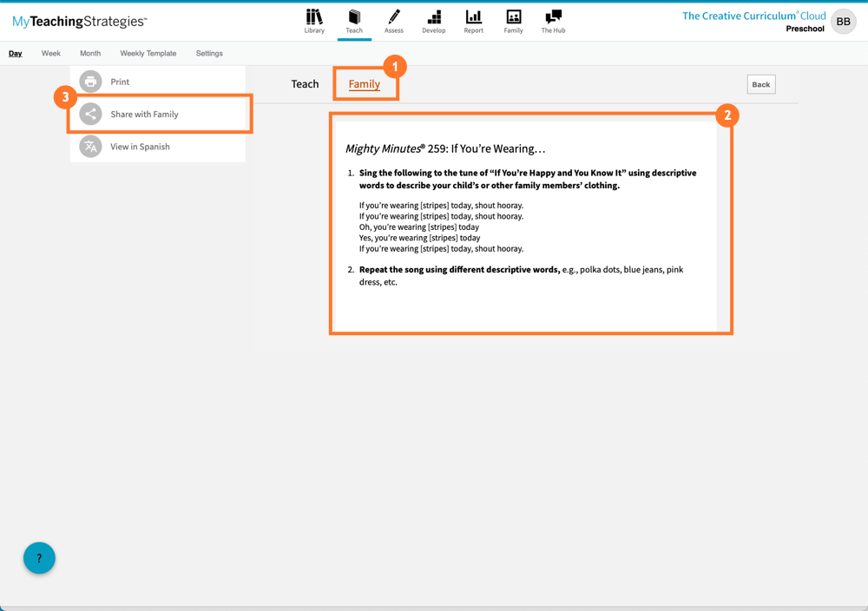
Task: Click the BB profile avatar
Action: 843,21
